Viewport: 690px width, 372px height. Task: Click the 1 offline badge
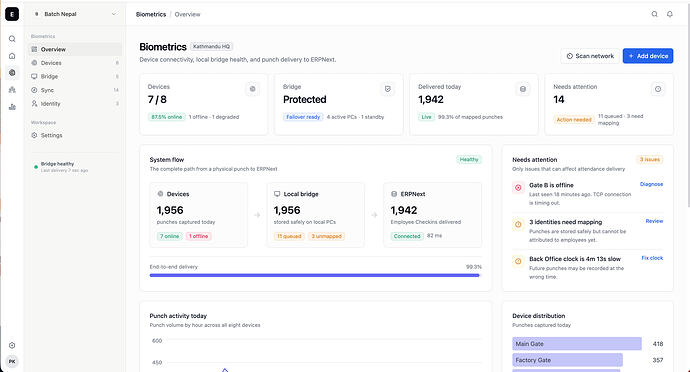click(198, 236)
